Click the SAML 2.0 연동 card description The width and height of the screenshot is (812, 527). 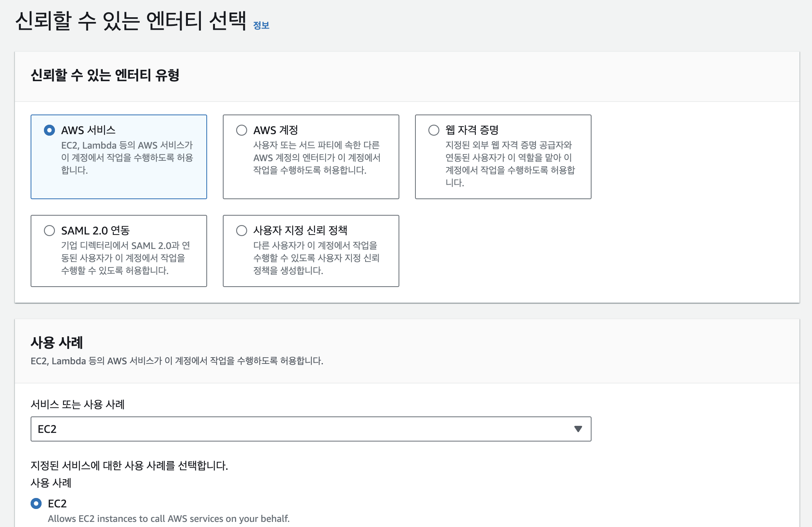[125, 258]
